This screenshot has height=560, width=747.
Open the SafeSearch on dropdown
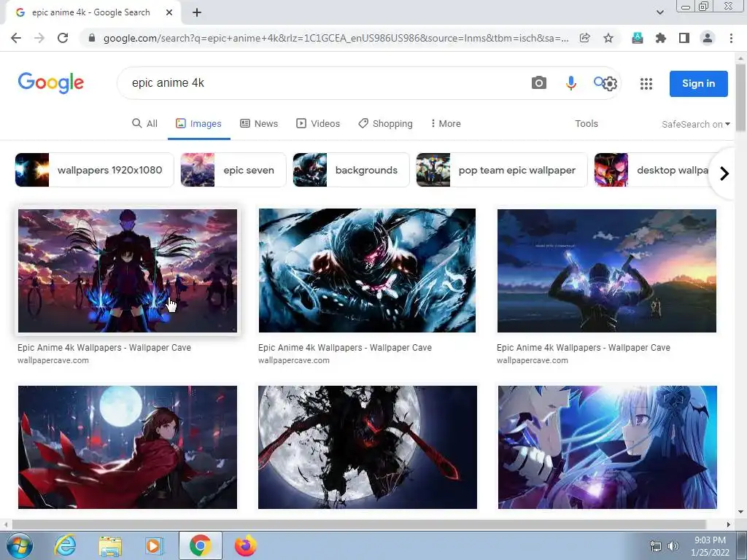click(x=695, y=124)
